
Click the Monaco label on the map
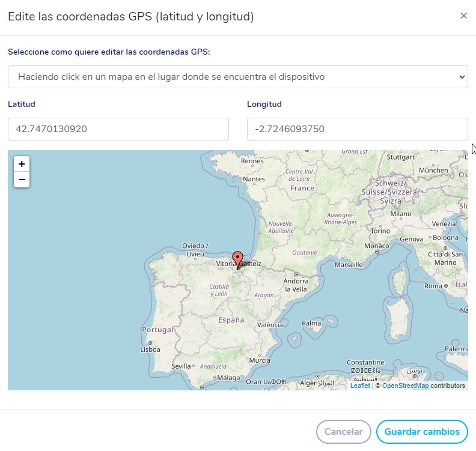tap(376, 246)
